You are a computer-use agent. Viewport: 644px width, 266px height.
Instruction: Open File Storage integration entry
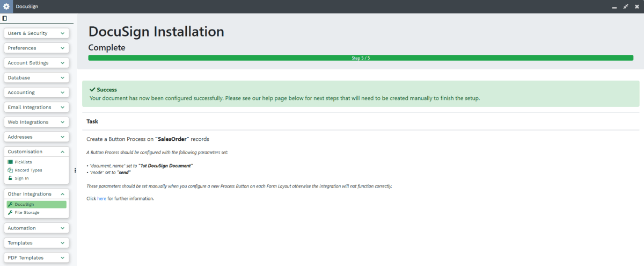coord(36,212)
